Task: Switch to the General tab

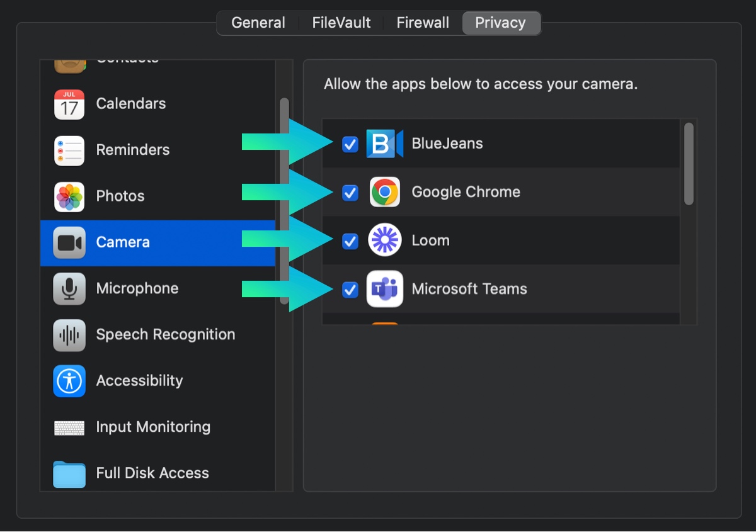Action: [x=258, y=23]
